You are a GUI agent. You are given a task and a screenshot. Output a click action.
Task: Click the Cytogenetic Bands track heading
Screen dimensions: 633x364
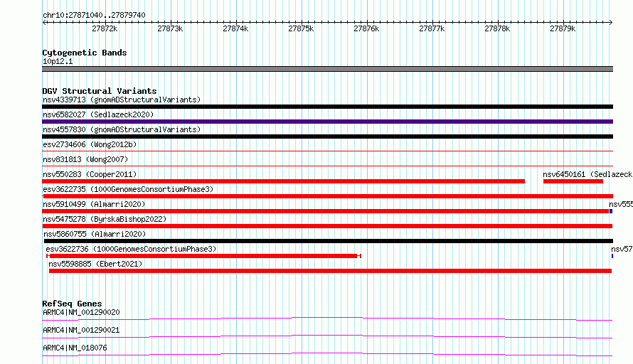[85, 53]
